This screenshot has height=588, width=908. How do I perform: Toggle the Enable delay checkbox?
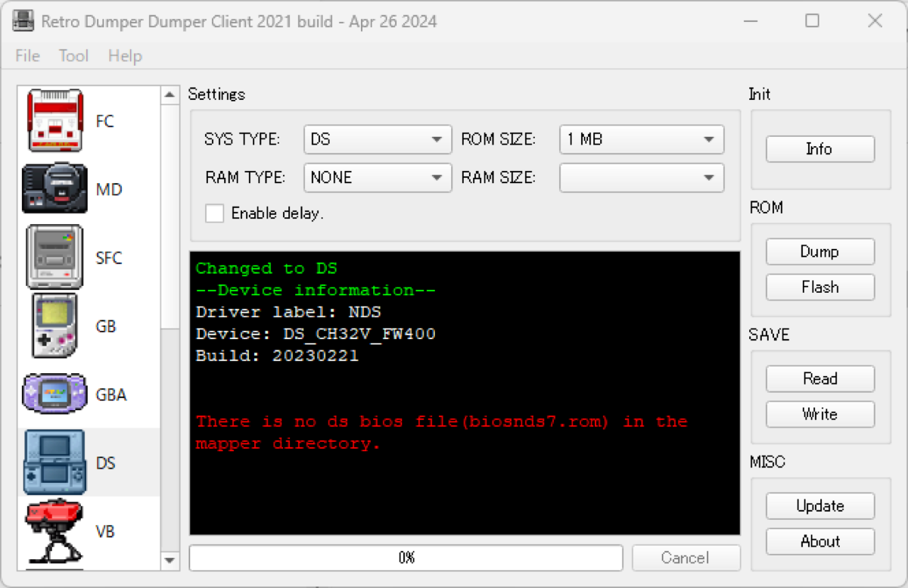tap(215, 213)
